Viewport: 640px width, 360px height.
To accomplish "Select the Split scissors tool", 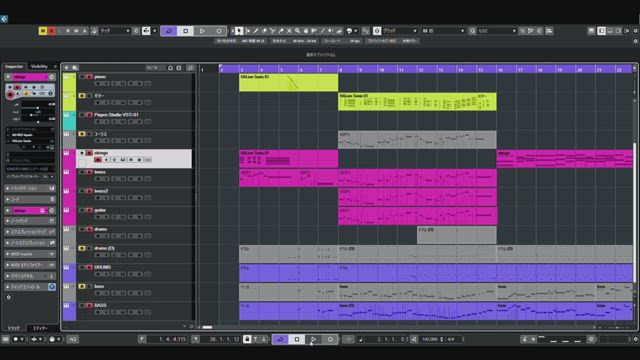I will click(x=273, y=31).
